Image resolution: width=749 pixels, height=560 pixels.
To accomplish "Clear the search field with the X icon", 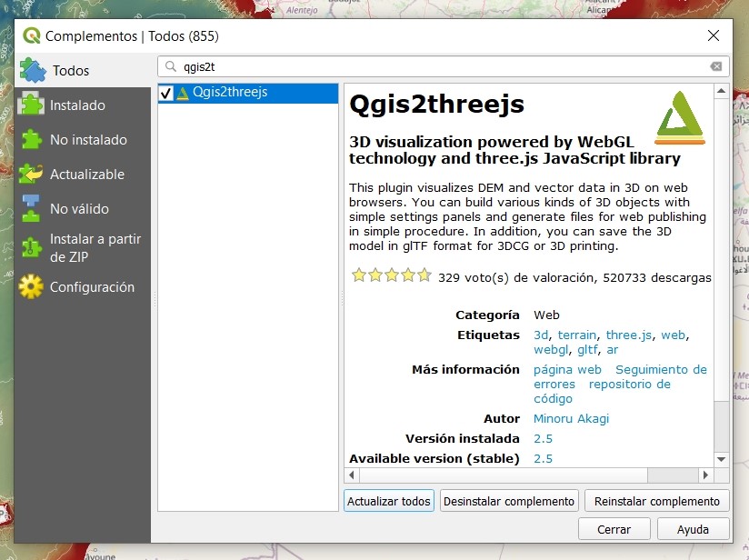I will pyautogui.click(x=716, y=66).
